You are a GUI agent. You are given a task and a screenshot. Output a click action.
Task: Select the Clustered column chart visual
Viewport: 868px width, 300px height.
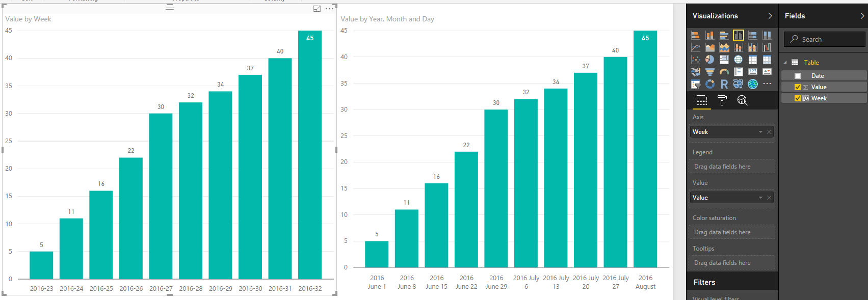pyautogui.click(x=739, y=35)
